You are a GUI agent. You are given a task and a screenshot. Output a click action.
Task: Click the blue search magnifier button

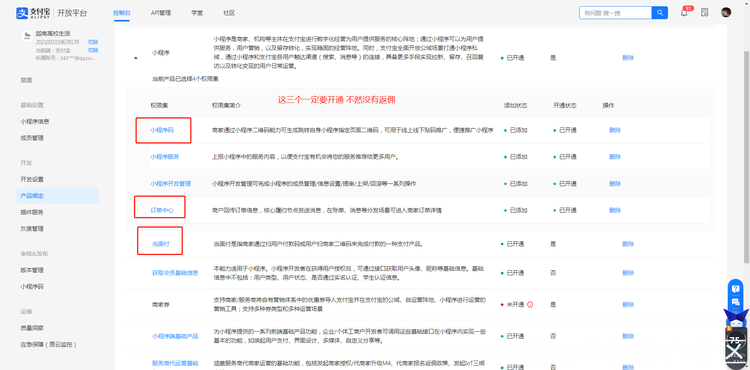660,13
